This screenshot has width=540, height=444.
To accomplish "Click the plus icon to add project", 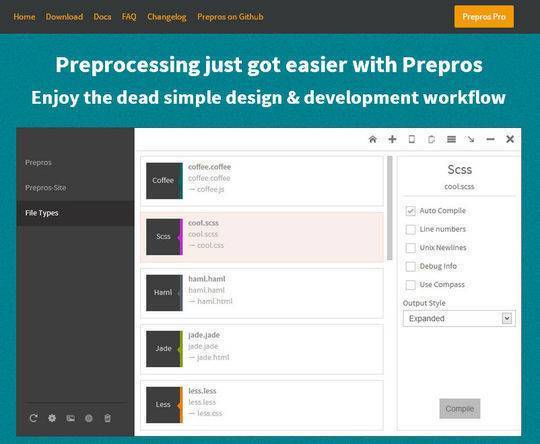I will pos(392,139).
